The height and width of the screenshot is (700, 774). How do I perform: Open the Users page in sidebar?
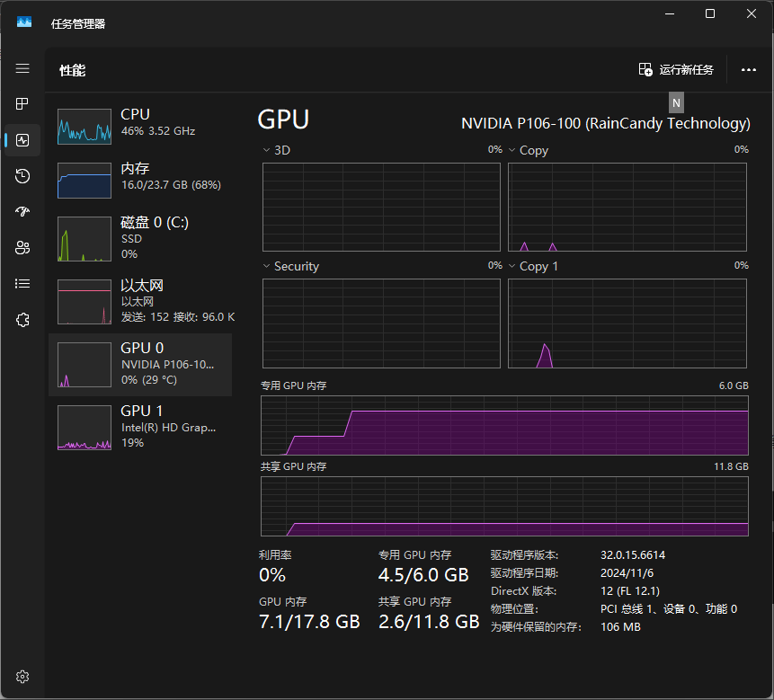tap(22, 247)
